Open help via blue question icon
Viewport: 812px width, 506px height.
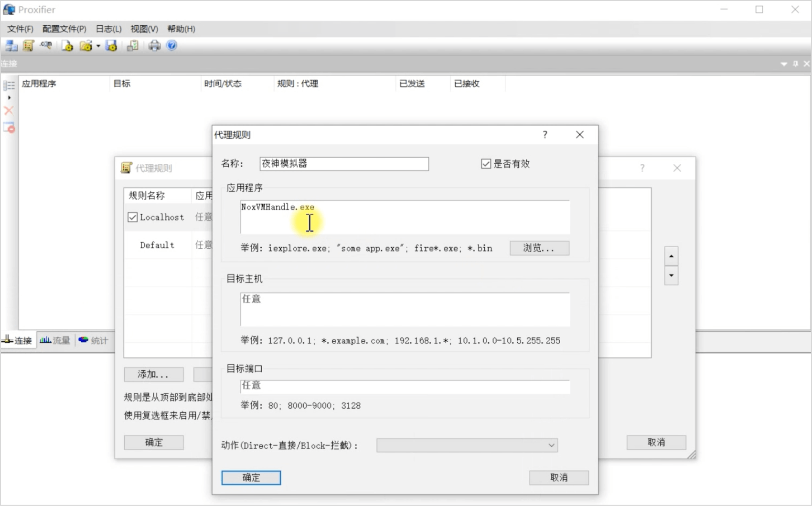click(171, 45)
